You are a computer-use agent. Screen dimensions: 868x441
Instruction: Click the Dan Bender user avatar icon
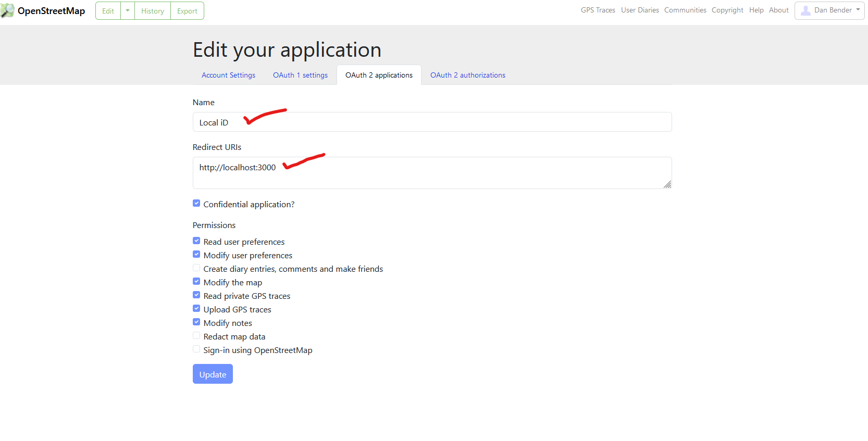pyautogui.click(x=805, y=10)
